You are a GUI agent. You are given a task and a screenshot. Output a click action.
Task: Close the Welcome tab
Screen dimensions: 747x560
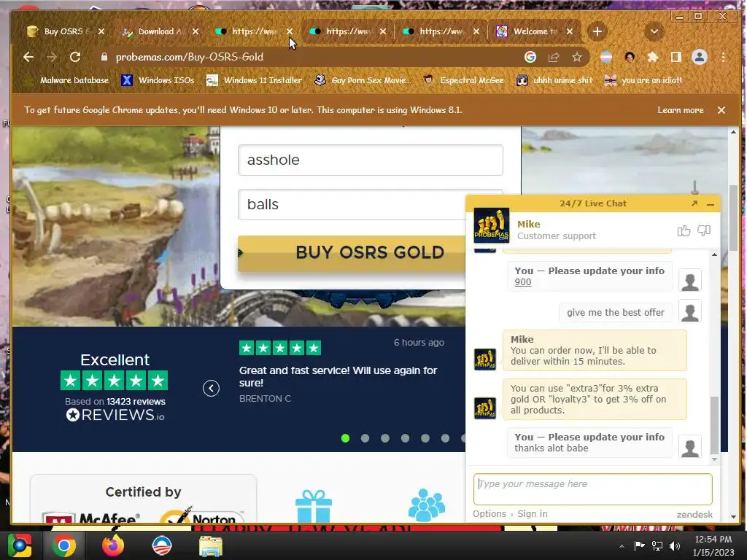pyautogui.click(x=569, y=31)
